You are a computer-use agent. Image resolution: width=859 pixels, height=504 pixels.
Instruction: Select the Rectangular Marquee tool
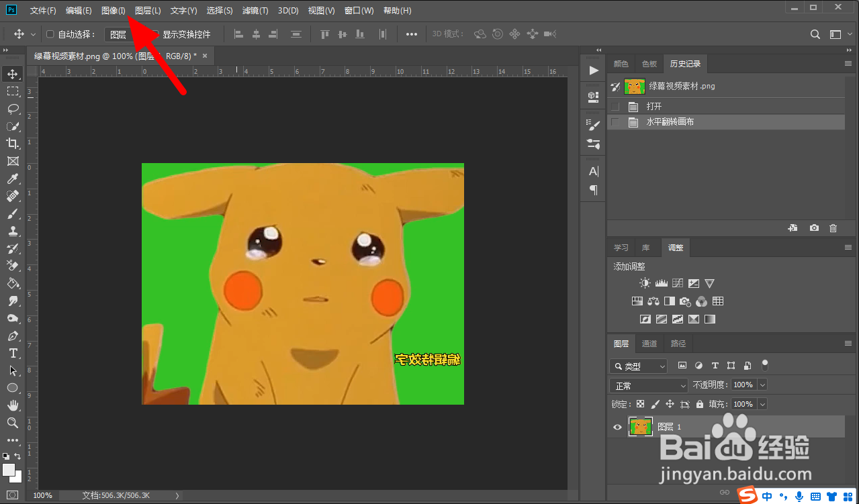pos(13,91)
